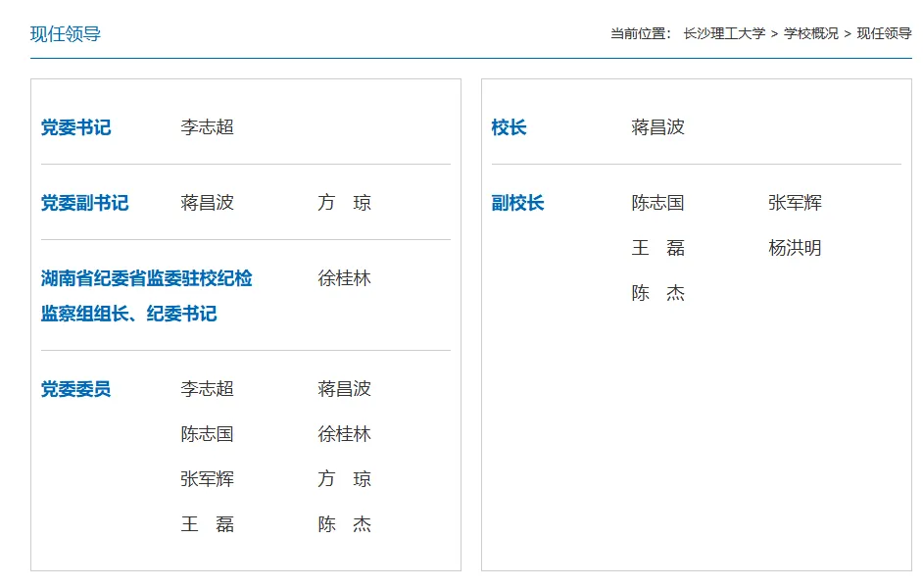Click the 监察组组长、纪委书记 label line
Screen dimensions: 923x588
[129, 314]
